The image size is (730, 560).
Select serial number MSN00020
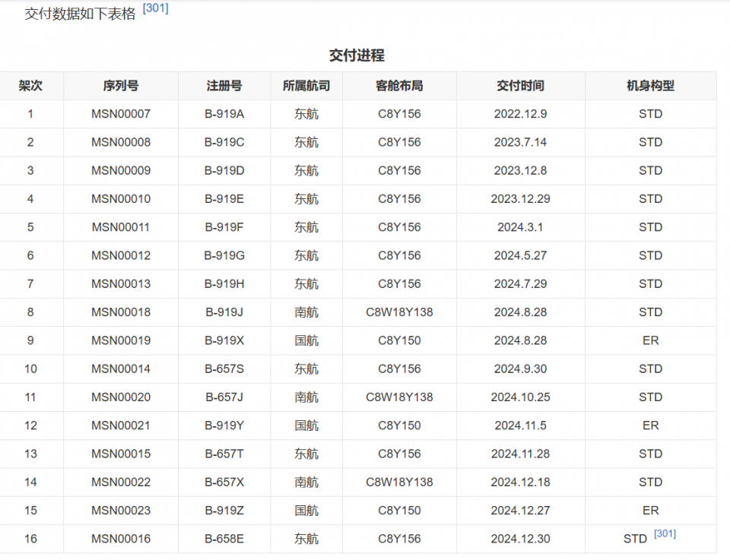121,397
